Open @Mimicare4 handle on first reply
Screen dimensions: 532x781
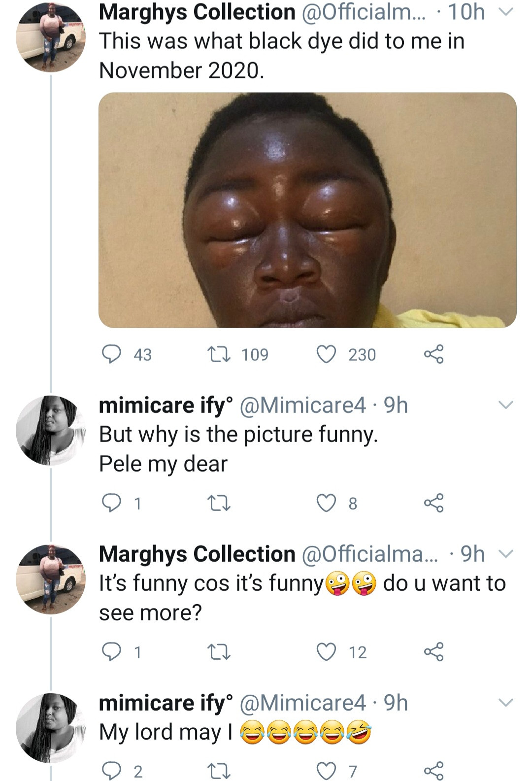tap(302, 405)
